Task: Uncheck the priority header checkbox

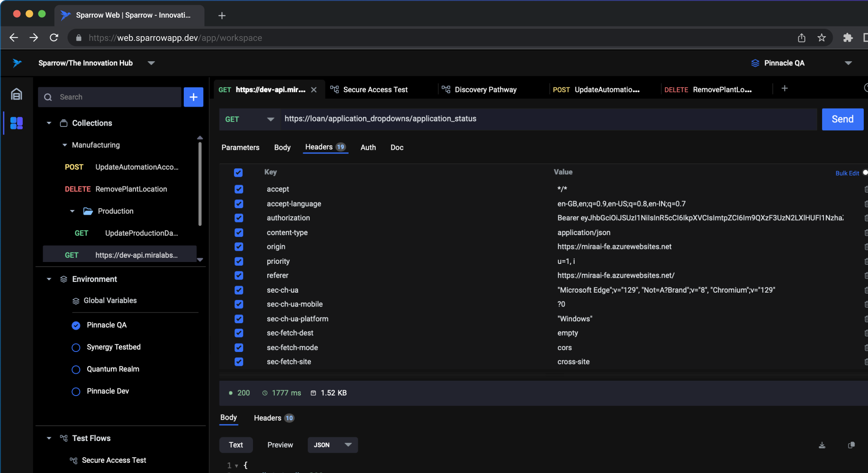Action: [239, 261]
